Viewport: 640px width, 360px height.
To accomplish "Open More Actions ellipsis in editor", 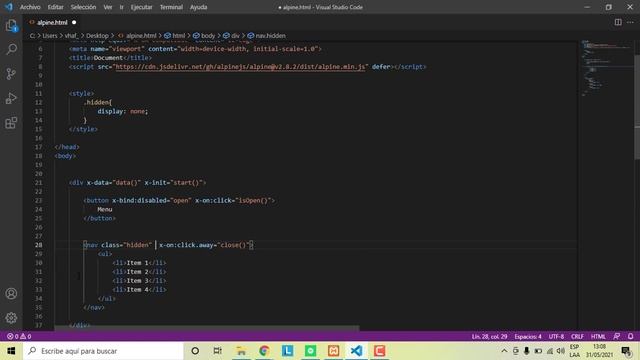I will (x=630, y=22).
